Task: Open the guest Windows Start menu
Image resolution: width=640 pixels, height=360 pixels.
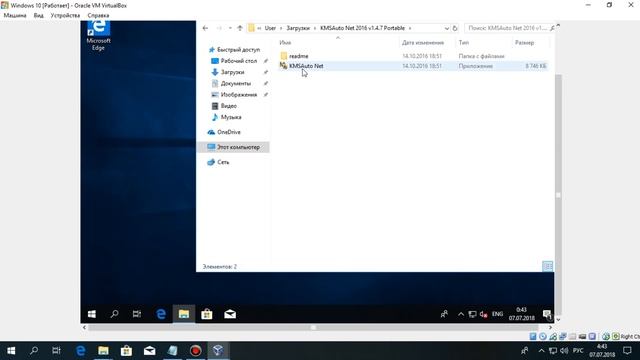Action: tap(92, 314)
